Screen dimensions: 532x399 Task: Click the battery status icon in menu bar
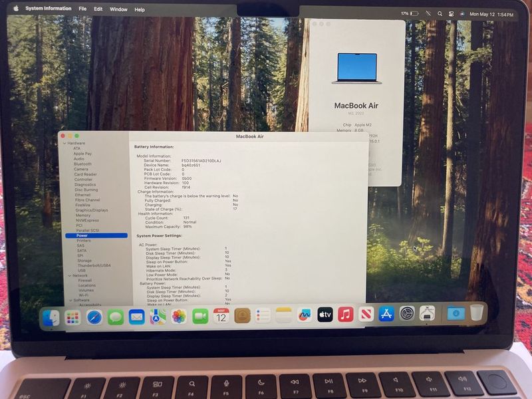(x=414, y=13)
